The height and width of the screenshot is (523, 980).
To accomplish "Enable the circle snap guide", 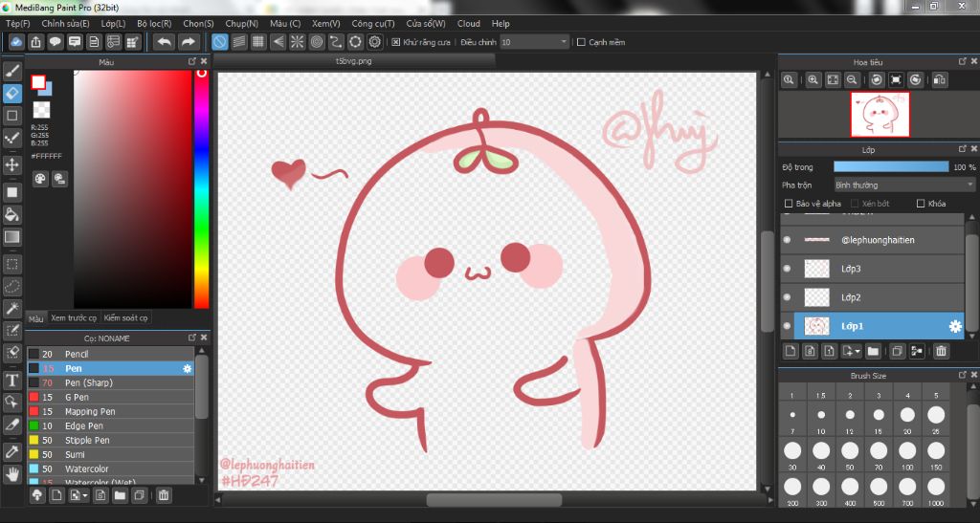I will (x=317, y=42).
